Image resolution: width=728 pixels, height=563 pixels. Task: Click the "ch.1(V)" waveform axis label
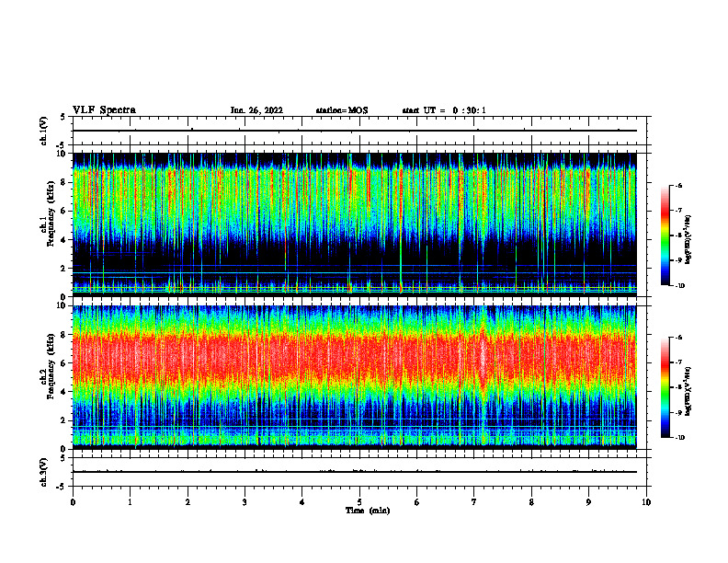pyautogui.click(x=44, y=131)
